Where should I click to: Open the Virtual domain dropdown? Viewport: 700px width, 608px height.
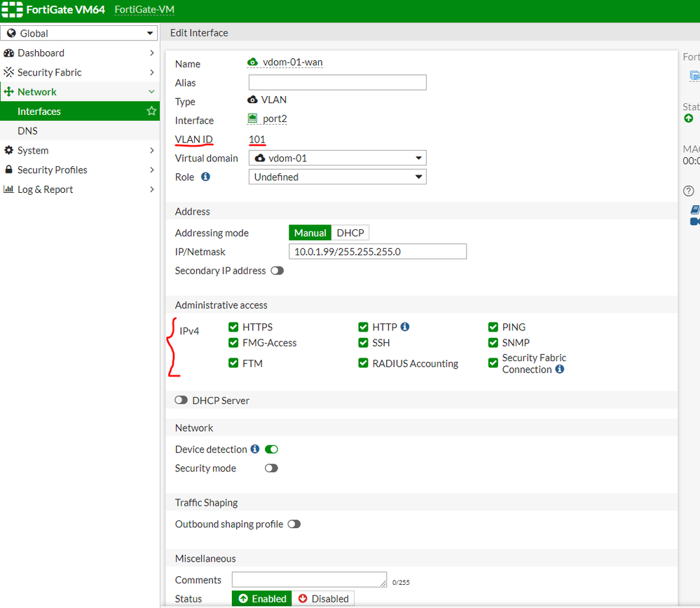point(337,158)
